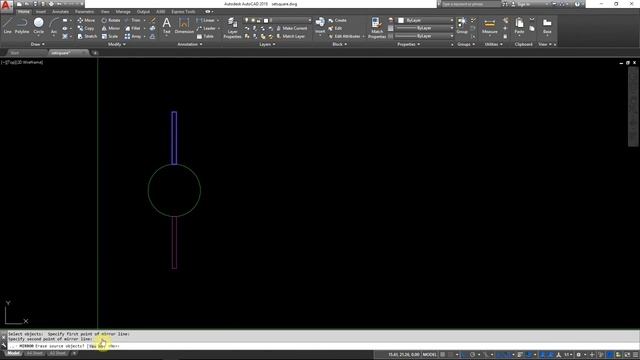The height and width of the screenshot is (360, 640).
Task: Click the viewport controls label
Action: point(22,62)
